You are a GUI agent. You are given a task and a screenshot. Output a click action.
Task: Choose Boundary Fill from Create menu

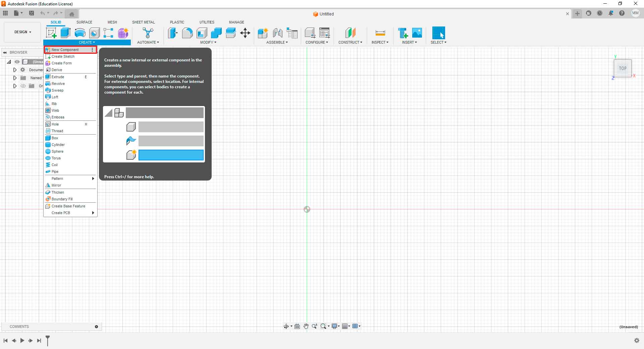tap(70, 199)
